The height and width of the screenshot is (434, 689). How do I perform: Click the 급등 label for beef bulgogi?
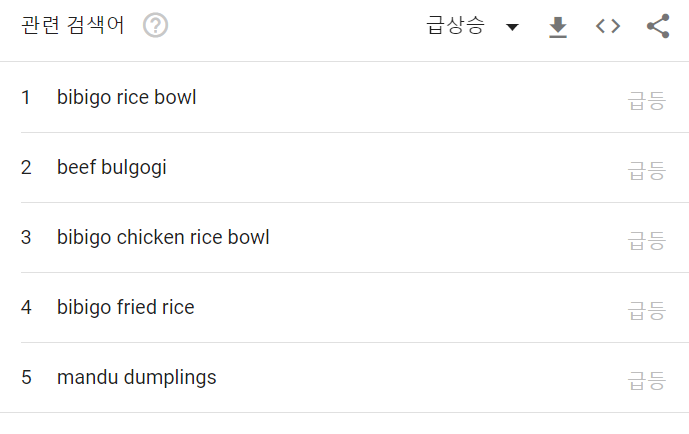point(647,171)
